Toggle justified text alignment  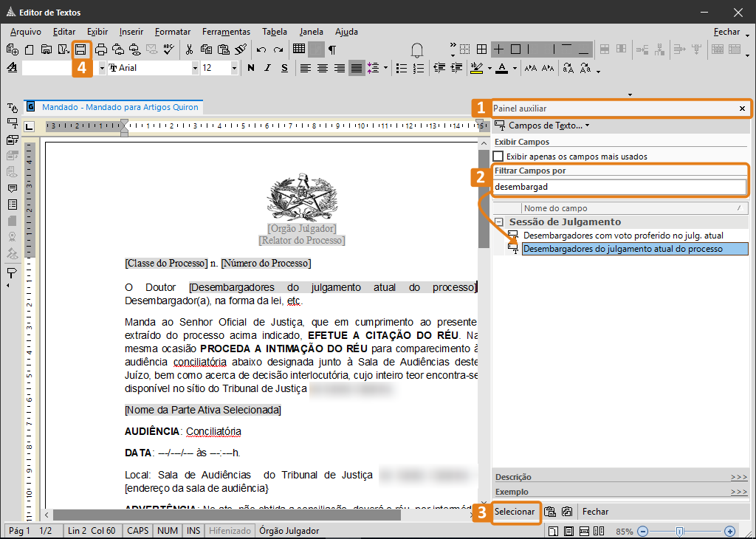click(357, 69)
